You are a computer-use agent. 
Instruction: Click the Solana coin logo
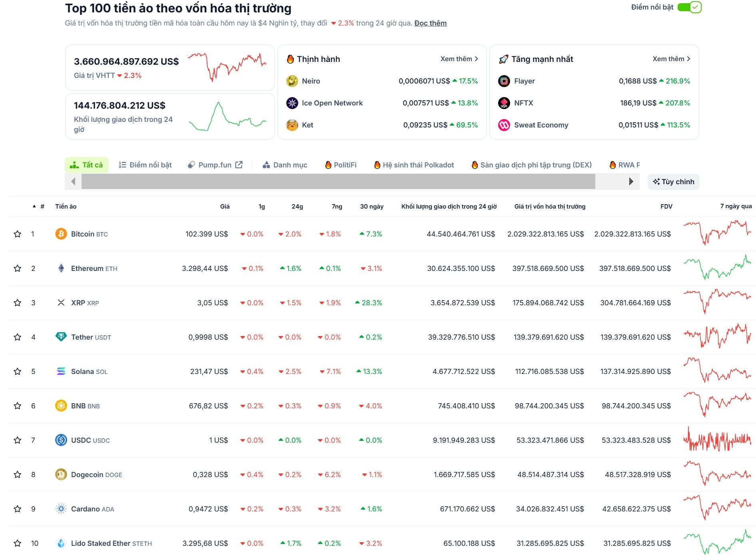tap(61, 371)
